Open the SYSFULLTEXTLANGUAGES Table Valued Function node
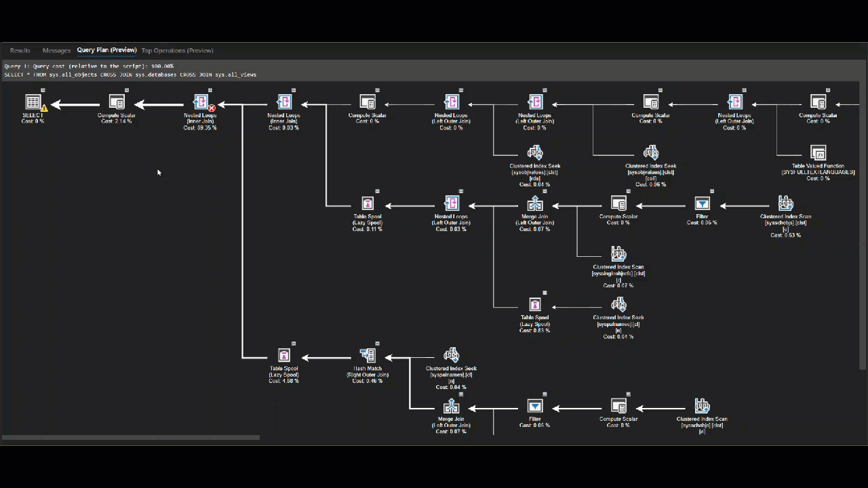 [818, 153]
